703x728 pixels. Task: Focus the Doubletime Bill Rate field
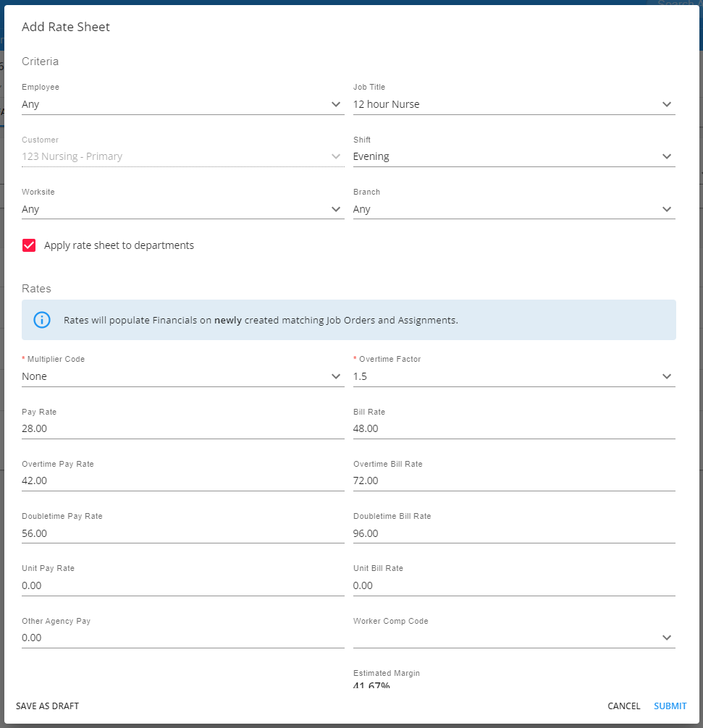tap(513, 533)
